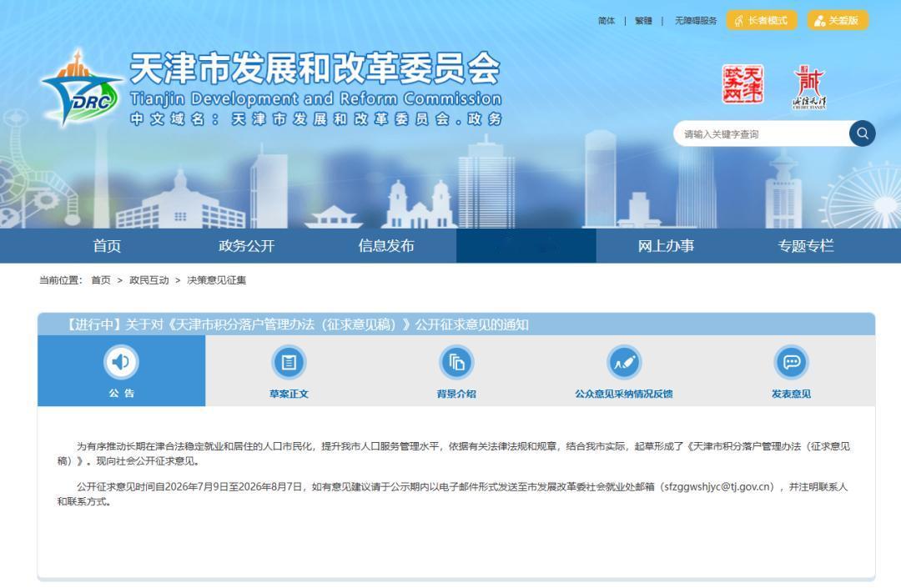
Task: Switch to 简体 simplified Chinese
Action: [607, 21]
